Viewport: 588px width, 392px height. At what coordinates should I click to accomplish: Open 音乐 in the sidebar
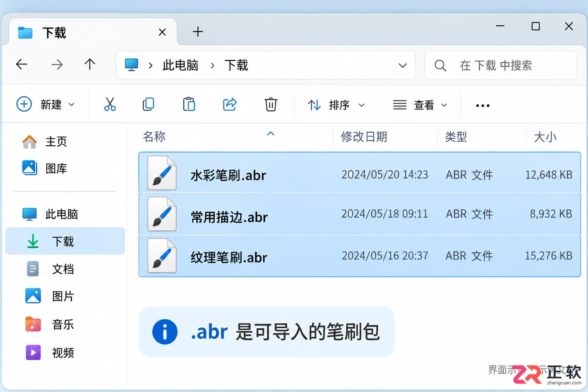[50, 325]
